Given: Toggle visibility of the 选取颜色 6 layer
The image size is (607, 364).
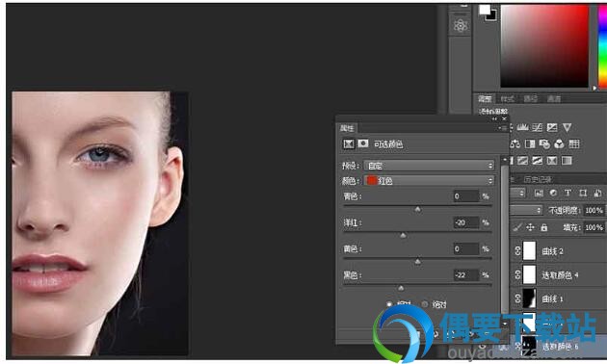Looking at the screenshot, I should pos(503,347).
